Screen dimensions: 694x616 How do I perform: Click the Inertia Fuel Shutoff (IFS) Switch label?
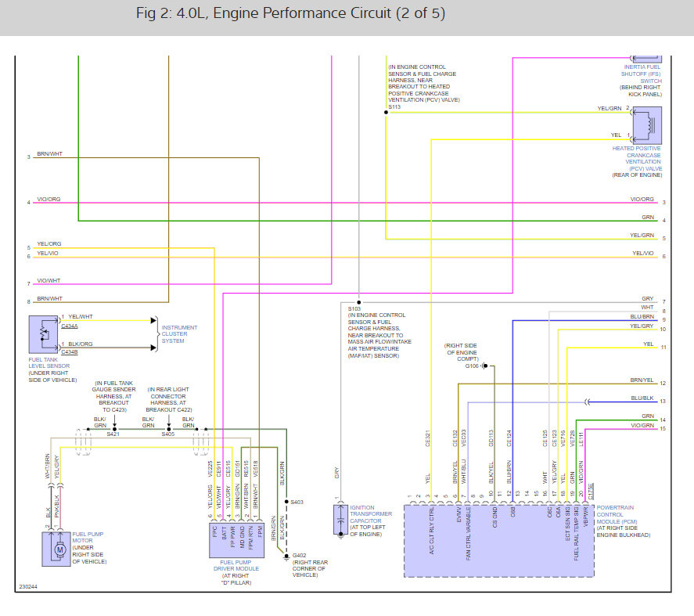coord(642,74)
